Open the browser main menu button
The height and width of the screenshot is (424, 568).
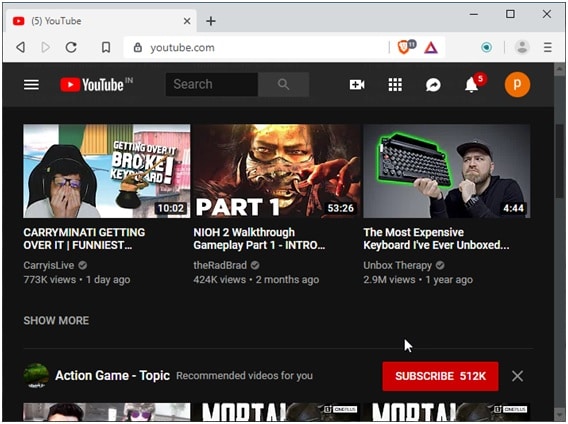(547, 47)
